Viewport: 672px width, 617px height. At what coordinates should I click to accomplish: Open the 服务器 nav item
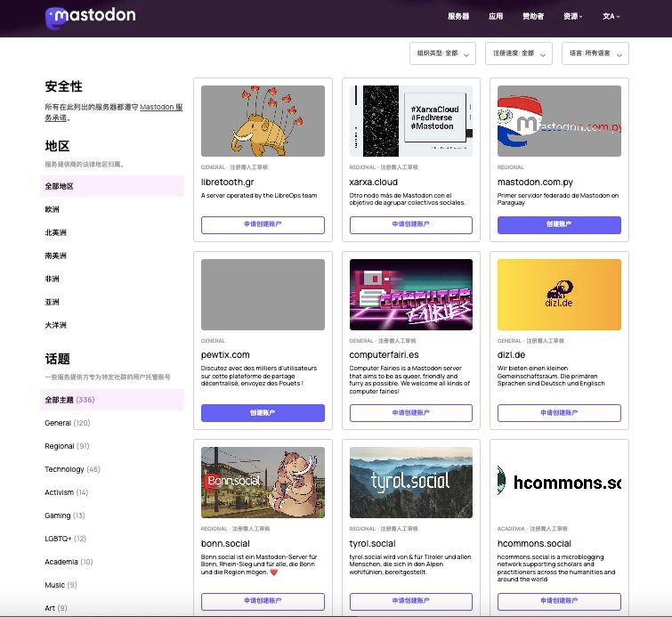(x=458, y=16)
